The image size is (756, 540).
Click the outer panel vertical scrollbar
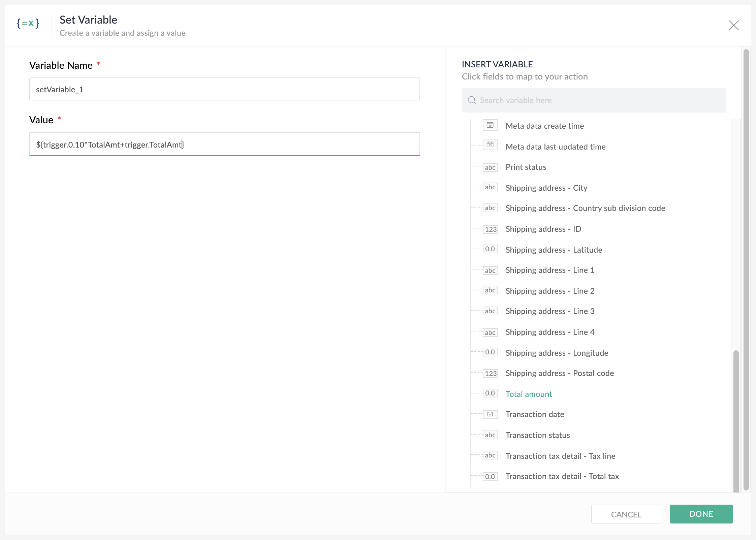[746, 269]
